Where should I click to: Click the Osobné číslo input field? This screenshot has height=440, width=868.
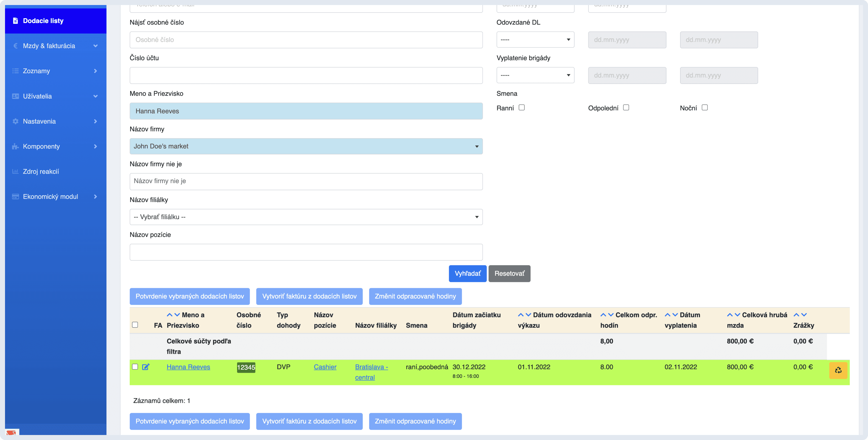pos(306,40)
